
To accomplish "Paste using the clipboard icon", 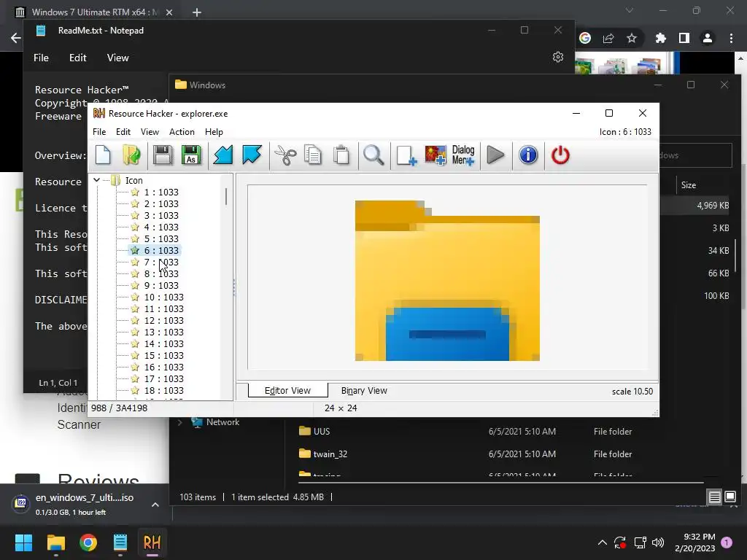I will [x=341, y=155].
